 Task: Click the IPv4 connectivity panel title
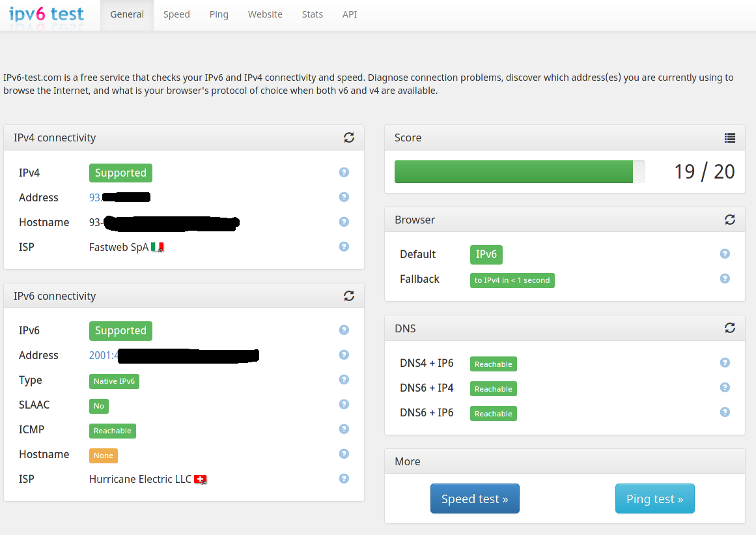55,137
